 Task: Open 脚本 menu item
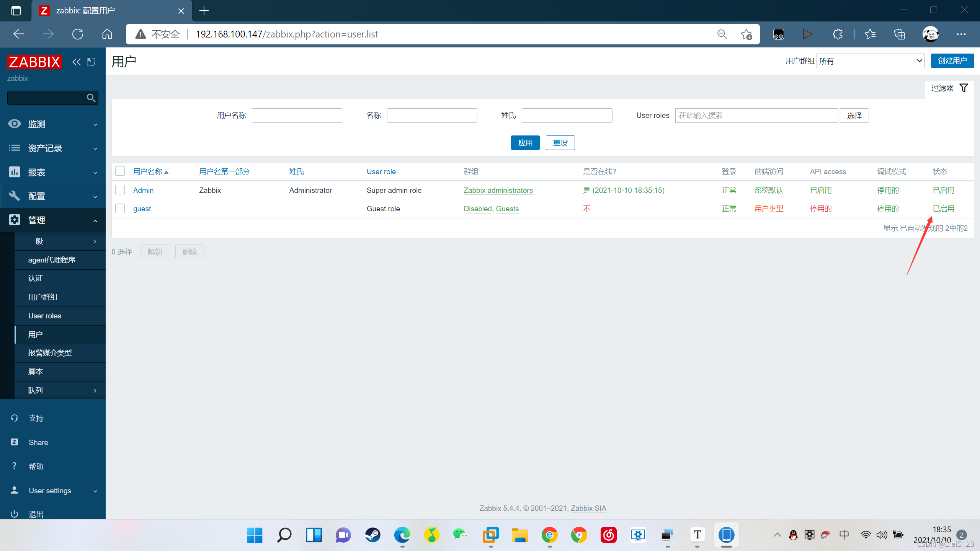[60, 372]
